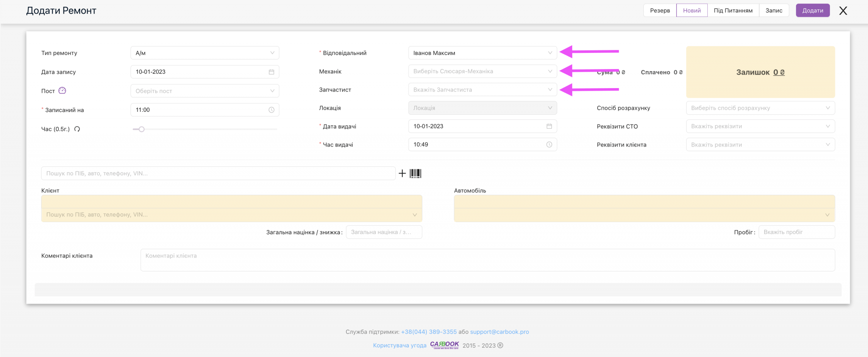Expand the Спосіб розрахунку dropdown
Screen dimensions: 868x357
760,108
